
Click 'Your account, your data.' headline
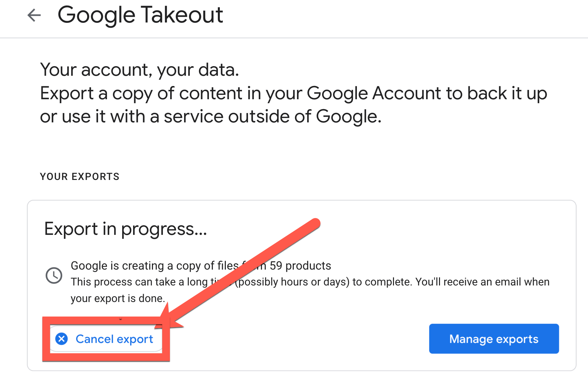tap(139, 70)
